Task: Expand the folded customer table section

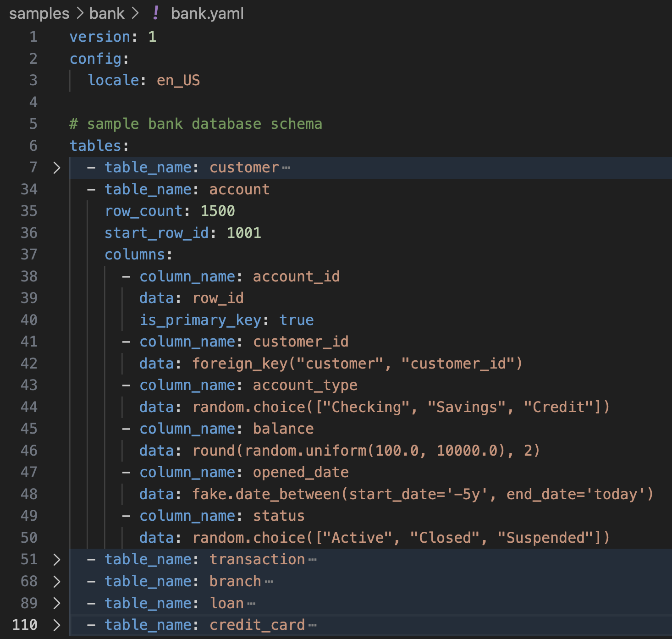Action: point(56,167)
